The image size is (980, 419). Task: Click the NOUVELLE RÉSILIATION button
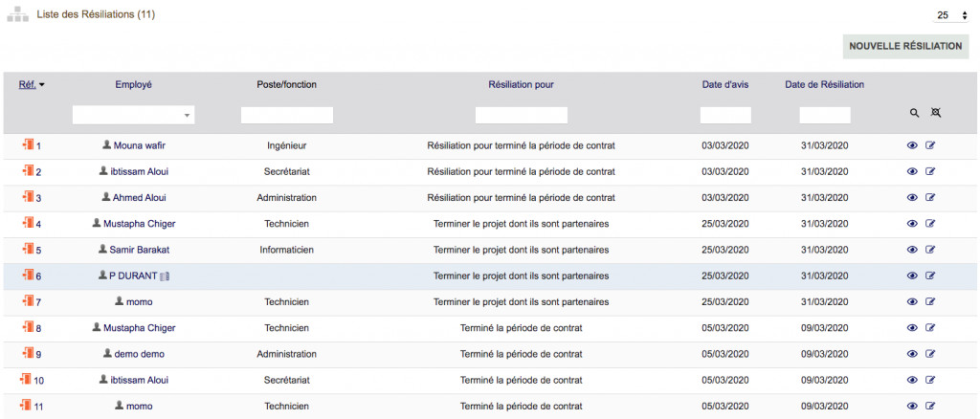tap(905, 46)
